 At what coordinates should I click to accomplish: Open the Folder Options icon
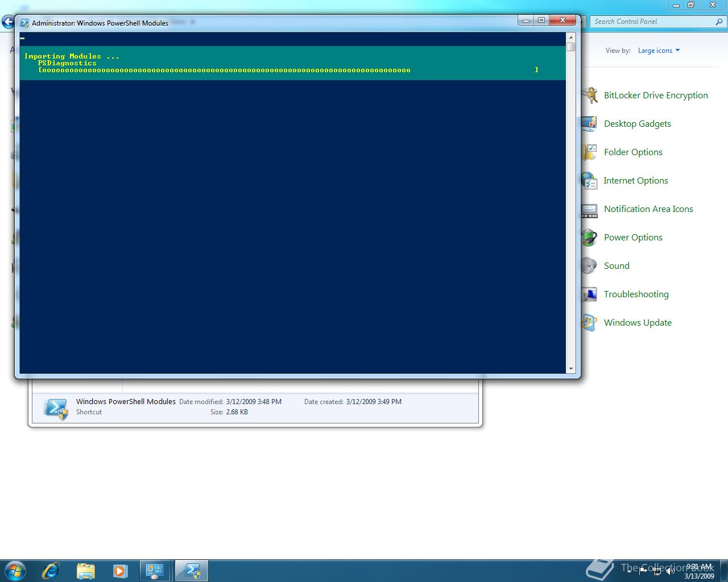coord(589,152)
